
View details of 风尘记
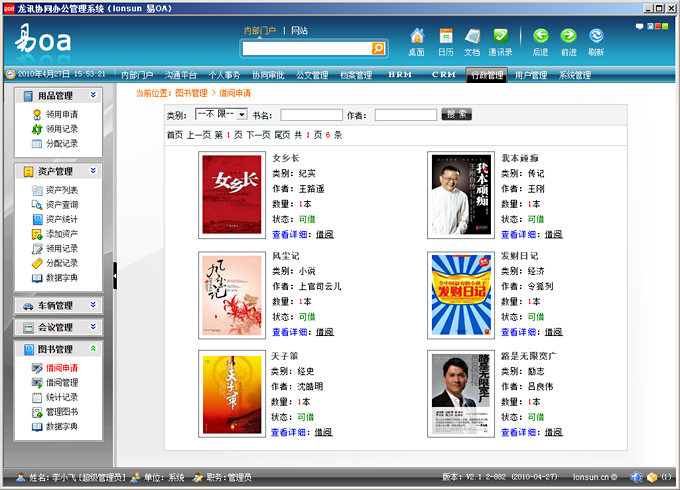tap(289, 332)
